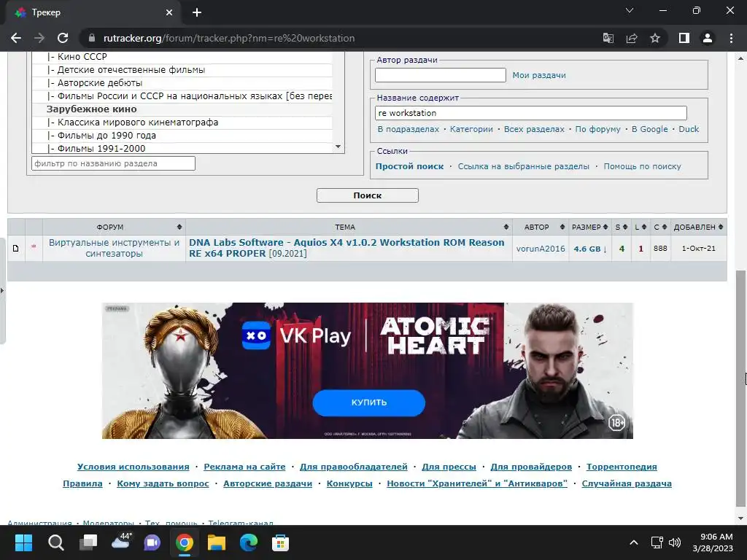Viewport: 747px width, 560px height.
Task: Search by Категории link
Action: 471,129
